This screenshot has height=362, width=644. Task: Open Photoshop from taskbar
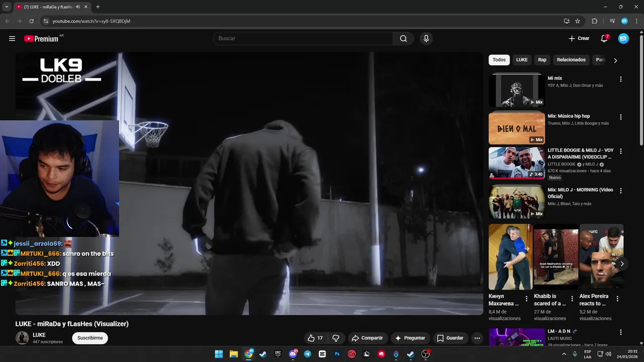pos(337,354)
